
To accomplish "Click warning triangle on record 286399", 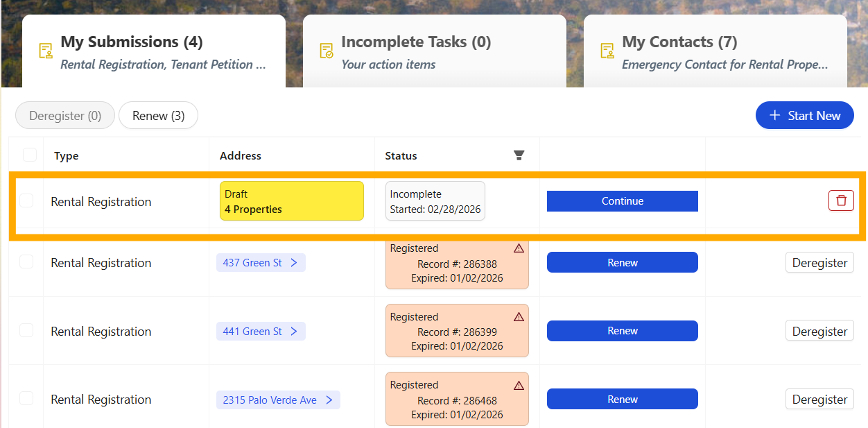I will 519,317.
